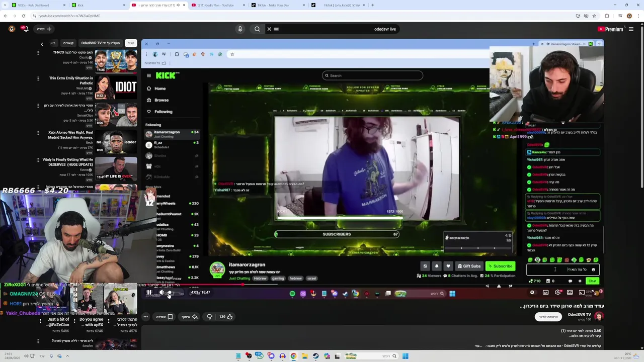Open Chrome from Windows taskbar
Viewport: 644px width, 362px height.
click(x=293, y=356)
